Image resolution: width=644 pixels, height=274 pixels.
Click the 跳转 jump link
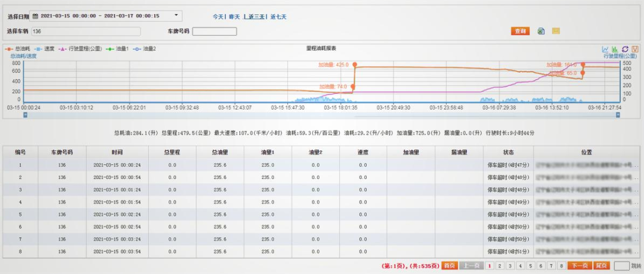(636, 266)
